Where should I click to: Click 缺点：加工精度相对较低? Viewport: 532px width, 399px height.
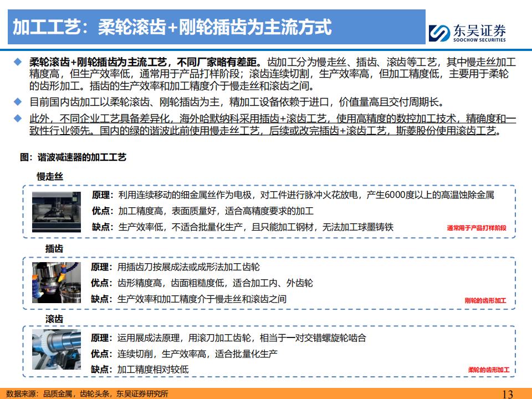click(x=140, y=370)
